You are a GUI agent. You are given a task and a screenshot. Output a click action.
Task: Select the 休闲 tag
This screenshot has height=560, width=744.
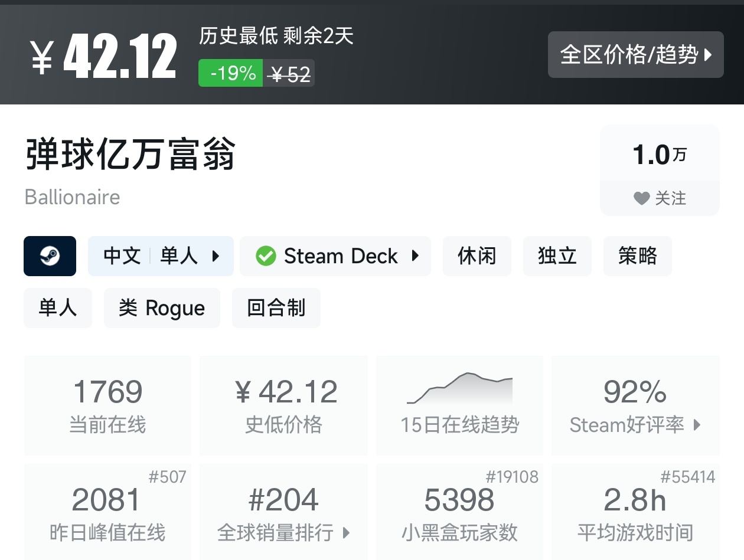click(477, 256)
